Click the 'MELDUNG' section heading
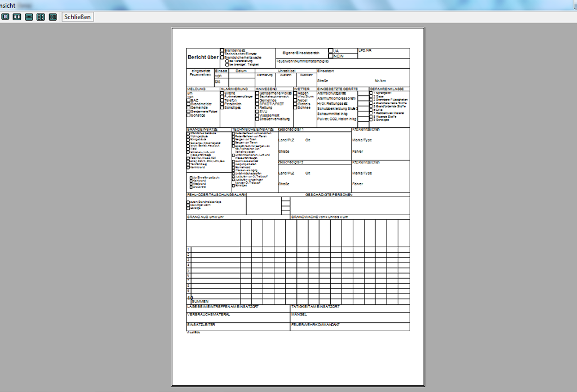577x392 pixels. [x=196, y=89]
